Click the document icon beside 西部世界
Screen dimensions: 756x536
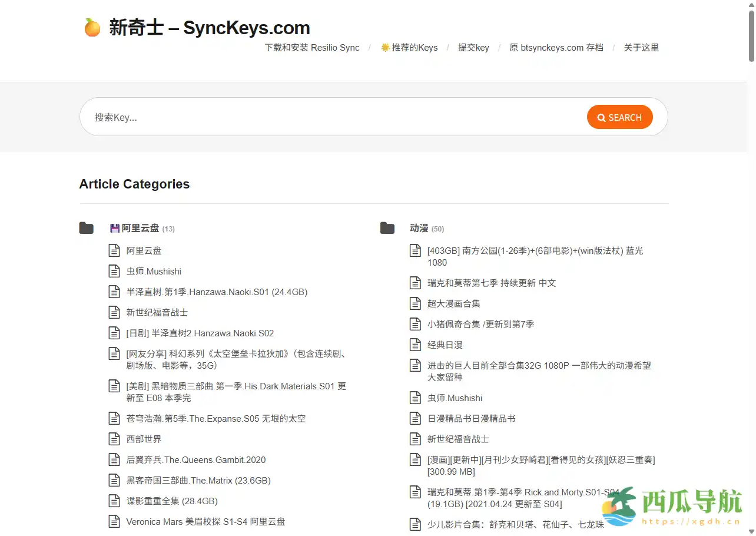114,439
